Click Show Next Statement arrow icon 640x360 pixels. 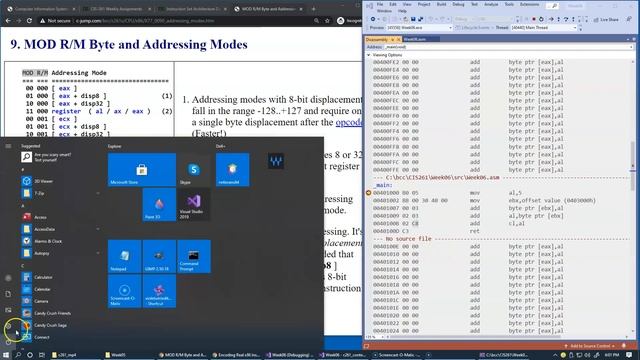[x=551, y=19]
